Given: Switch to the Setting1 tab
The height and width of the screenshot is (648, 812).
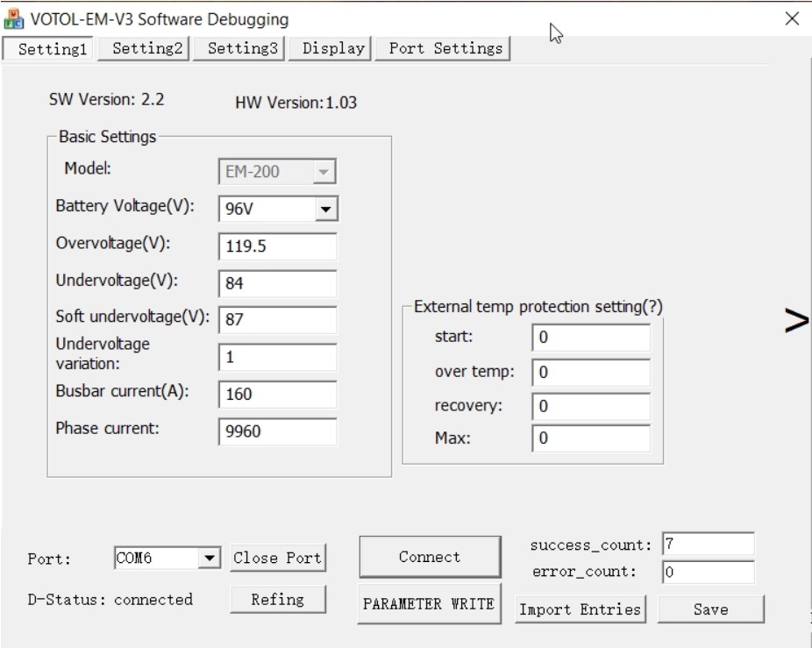Looking at the screenshot, I should click(48, 49).
